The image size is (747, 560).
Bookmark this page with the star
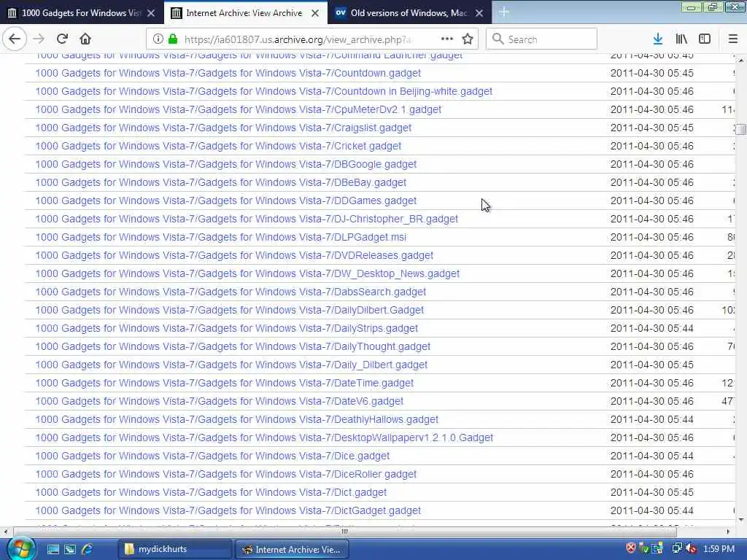pos(468,39)
